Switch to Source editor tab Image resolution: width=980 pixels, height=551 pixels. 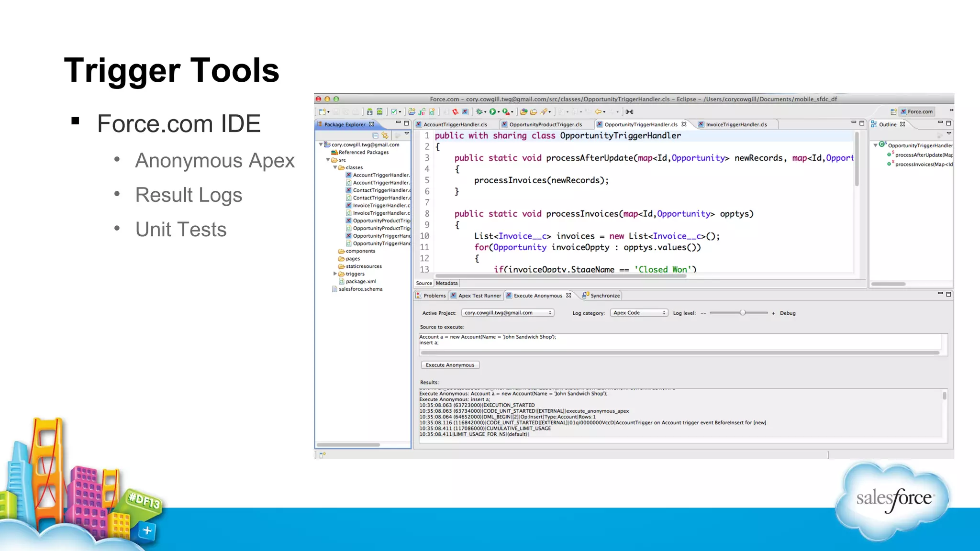click(x=423, y=283)
